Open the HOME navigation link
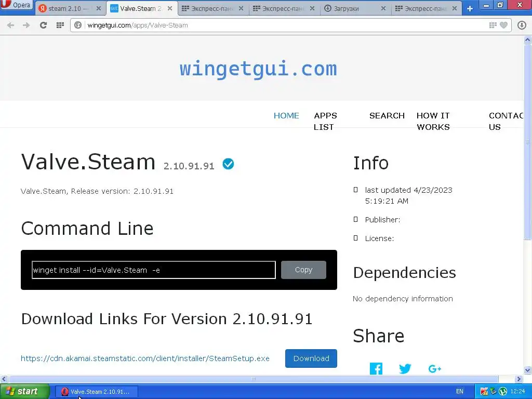532x399 pixels. coord(286,116)
